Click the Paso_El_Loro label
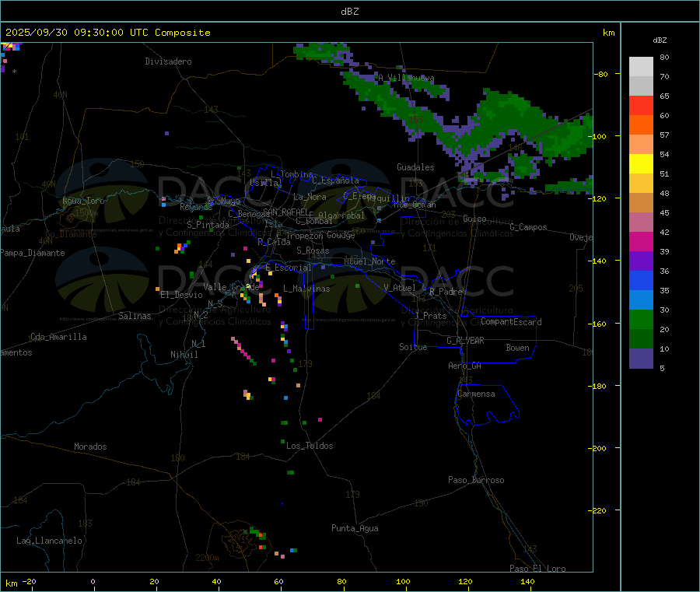The height and width of the screenshot is (592, 700). pyautogui.click(x=538, y=569)
